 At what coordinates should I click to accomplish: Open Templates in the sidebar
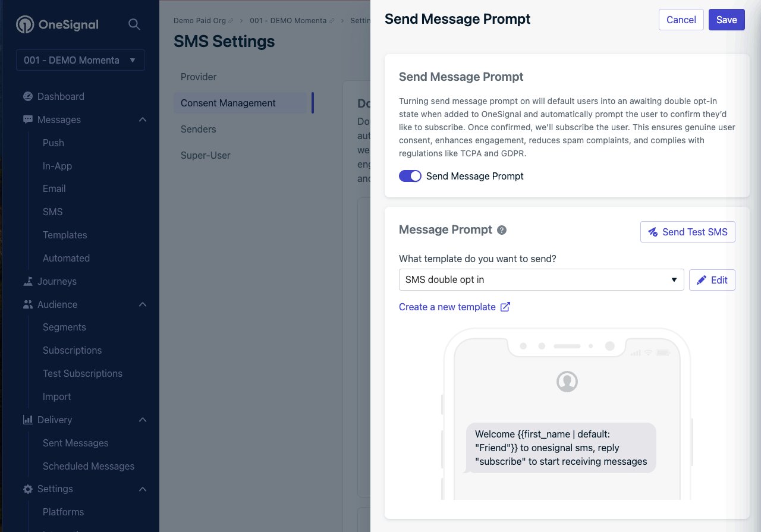[65, 235]
